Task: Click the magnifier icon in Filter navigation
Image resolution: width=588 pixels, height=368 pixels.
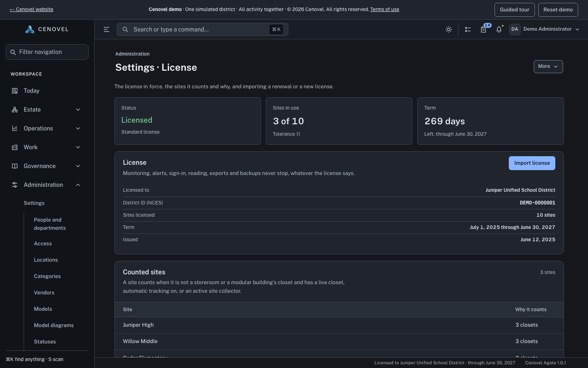Action: (x=13, y=52)
